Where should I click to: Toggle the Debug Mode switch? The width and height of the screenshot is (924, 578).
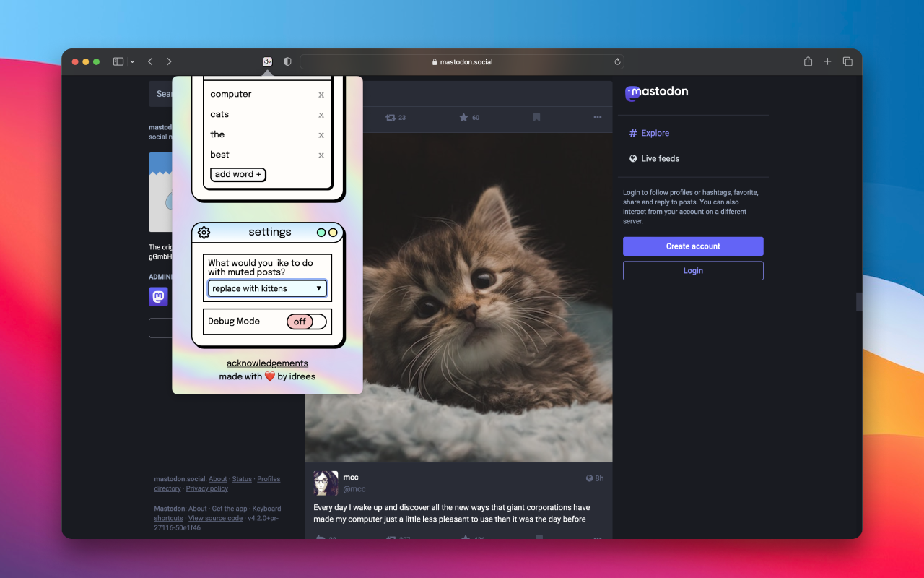tap(306, 322)
